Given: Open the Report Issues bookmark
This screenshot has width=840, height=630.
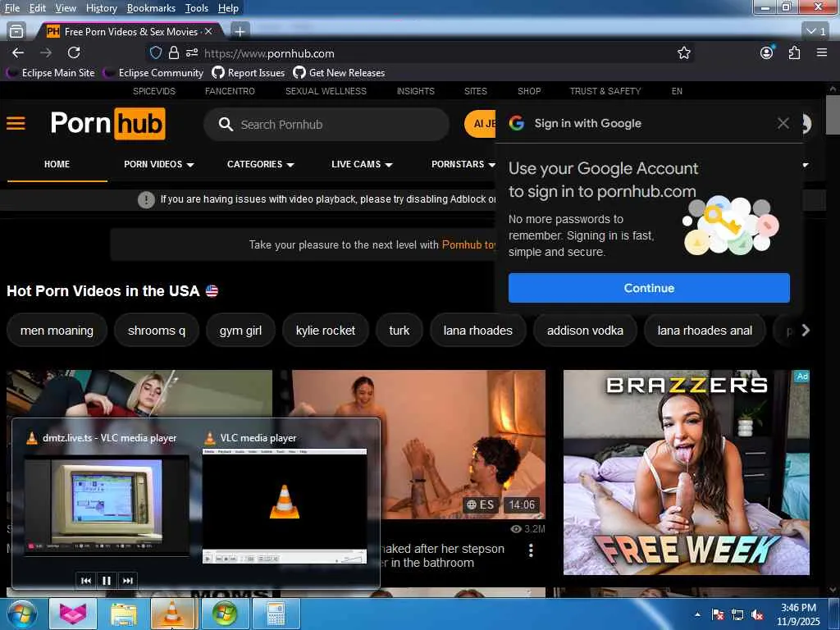Looking at the screenshot, I should [x=249, y=73].
